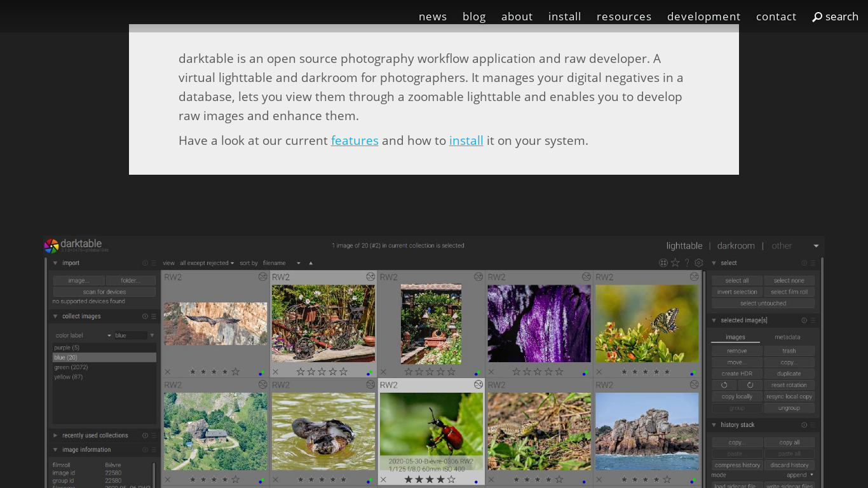868x488 pixels.
Task: Click the presets icon of selected image[s] module
Action: 812,321
